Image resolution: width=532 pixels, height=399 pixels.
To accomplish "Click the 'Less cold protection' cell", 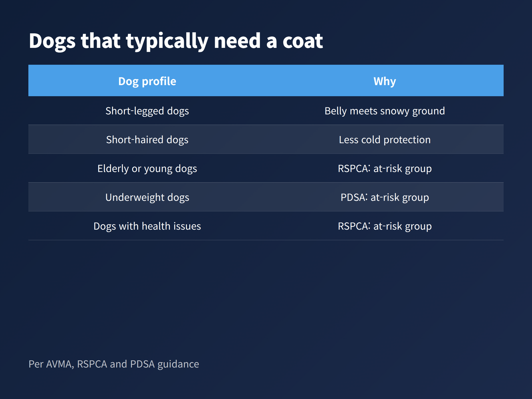I will 385,139.
